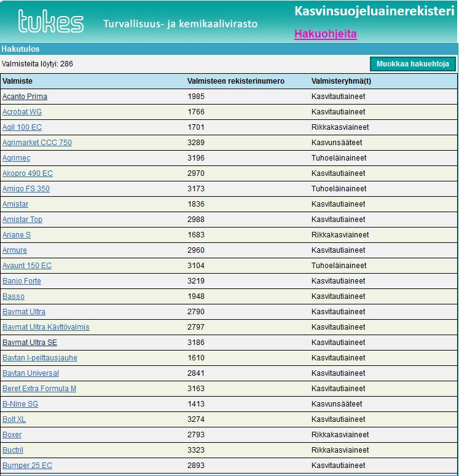Click Kasvitautiaineet in Bumper 25 EC row

tap(338, 466)
